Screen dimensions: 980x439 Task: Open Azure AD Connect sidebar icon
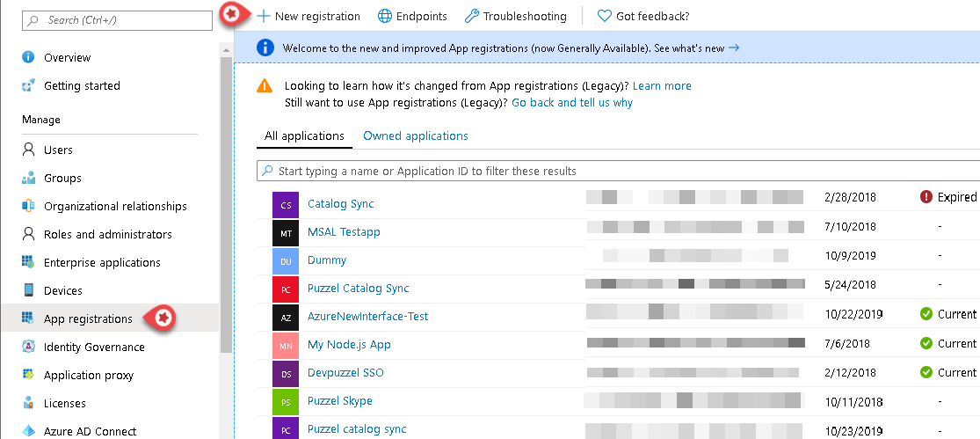pyautogui.click(x=28, y=431)
